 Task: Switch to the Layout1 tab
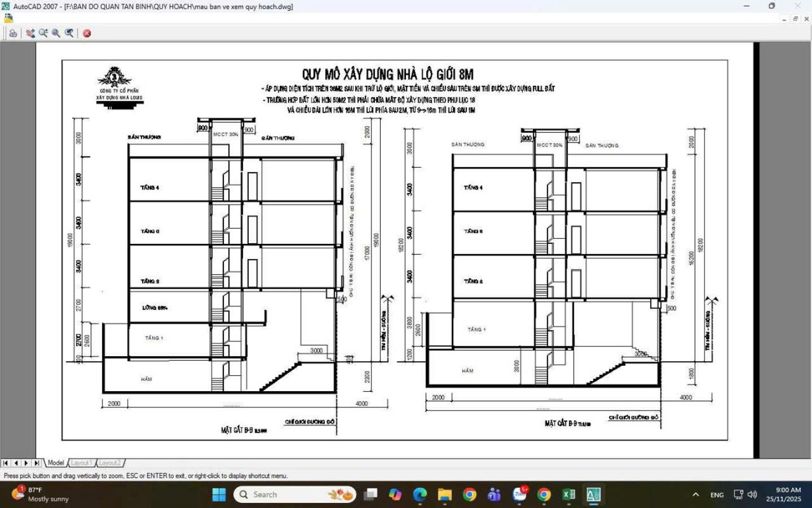tap(82, 462)
